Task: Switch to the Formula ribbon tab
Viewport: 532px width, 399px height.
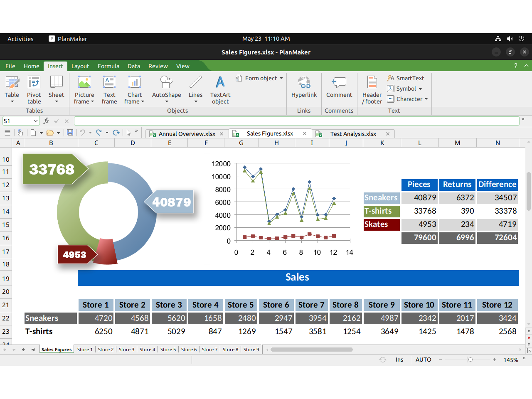Action: [108, 66]
